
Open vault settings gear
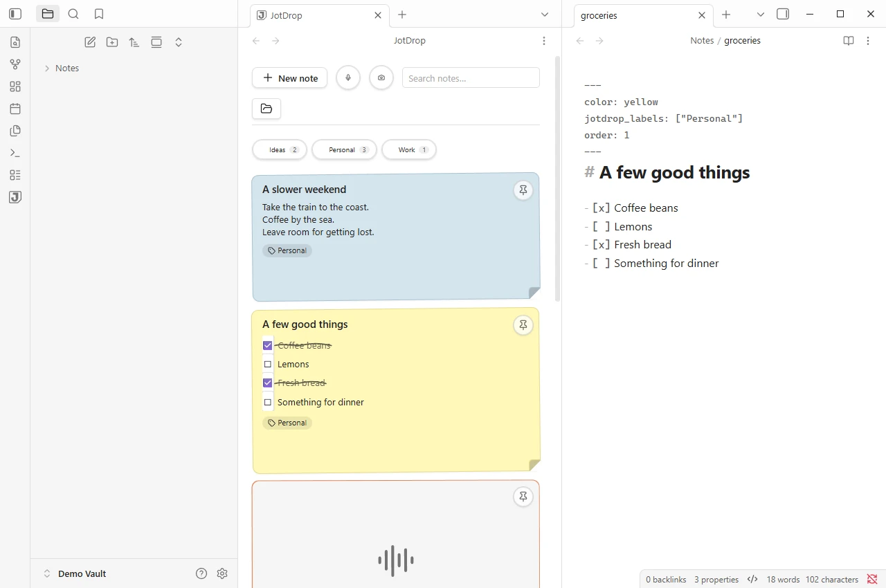click(x=222, y=573)
